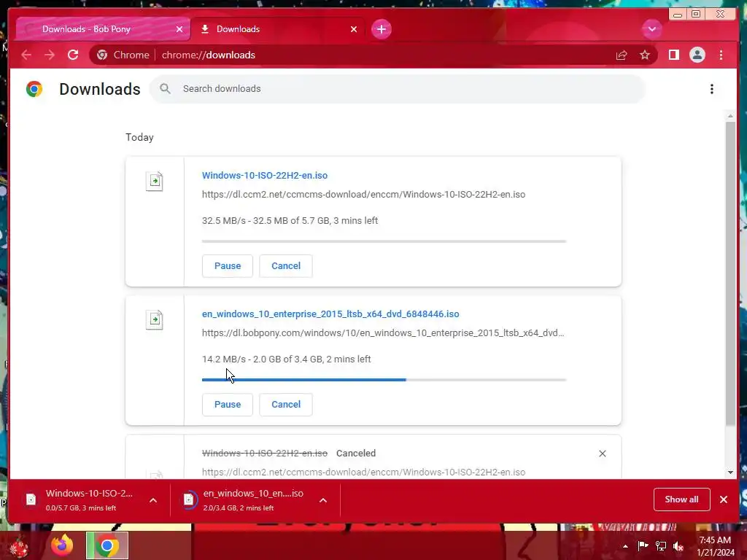Open Firefox from the taskbar

point(62,545)
